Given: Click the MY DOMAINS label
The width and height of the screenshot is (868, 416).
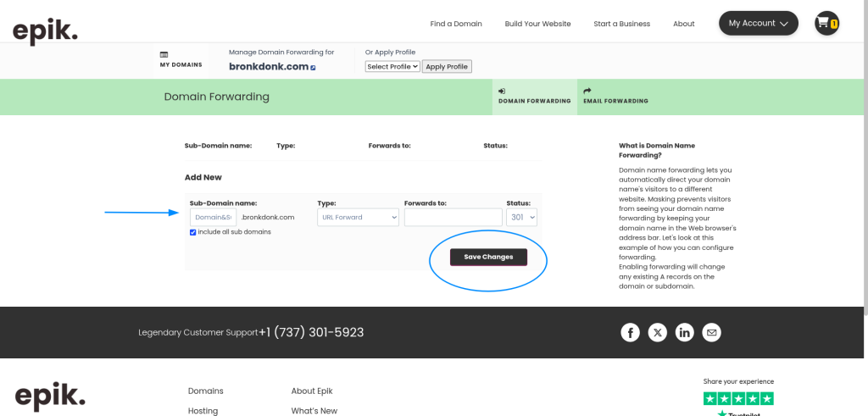Looking at the screenshot, I should [181, 64].
